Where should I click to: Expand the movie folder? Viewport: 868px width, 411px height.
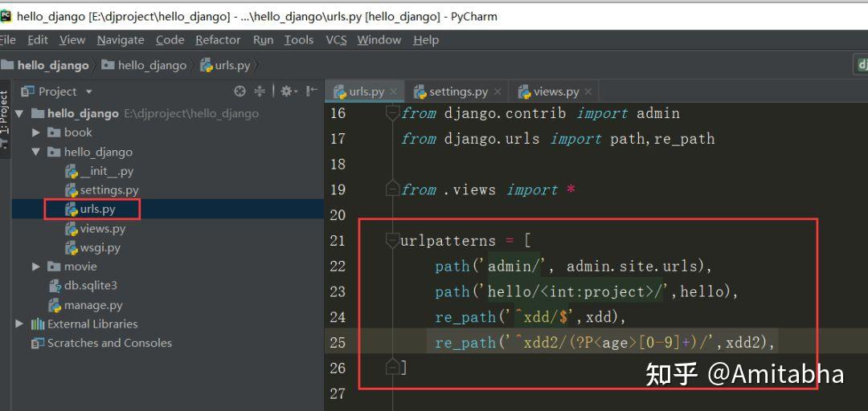click(x=36, y=267)
